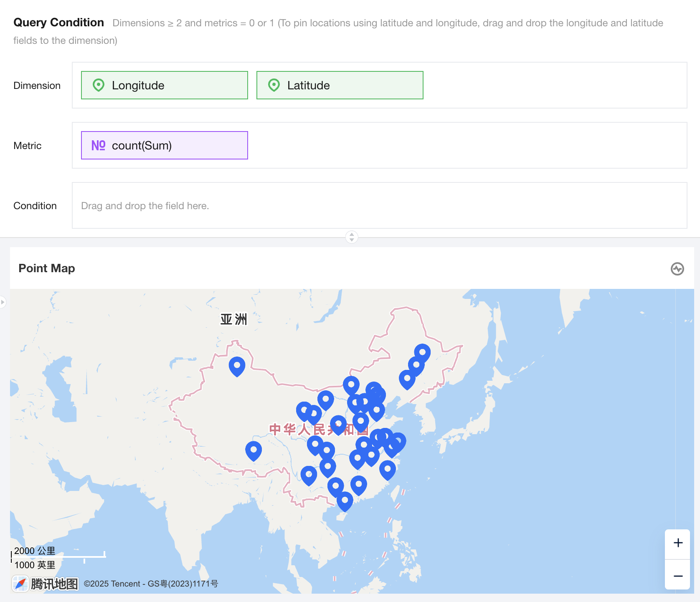700x602 pixels.
Task: Click the up-down resize handle above the map
Action: click(x=352, y=237)
